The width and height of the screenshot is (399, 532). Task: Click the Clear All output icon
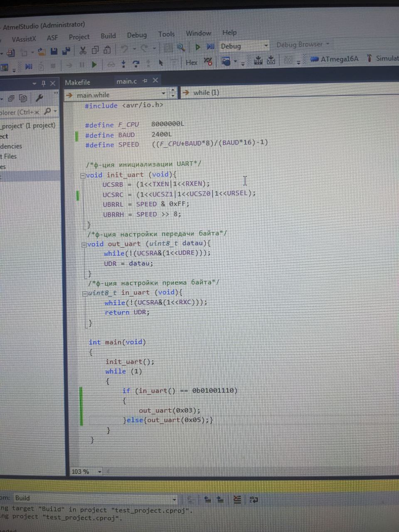click(237, 499)
